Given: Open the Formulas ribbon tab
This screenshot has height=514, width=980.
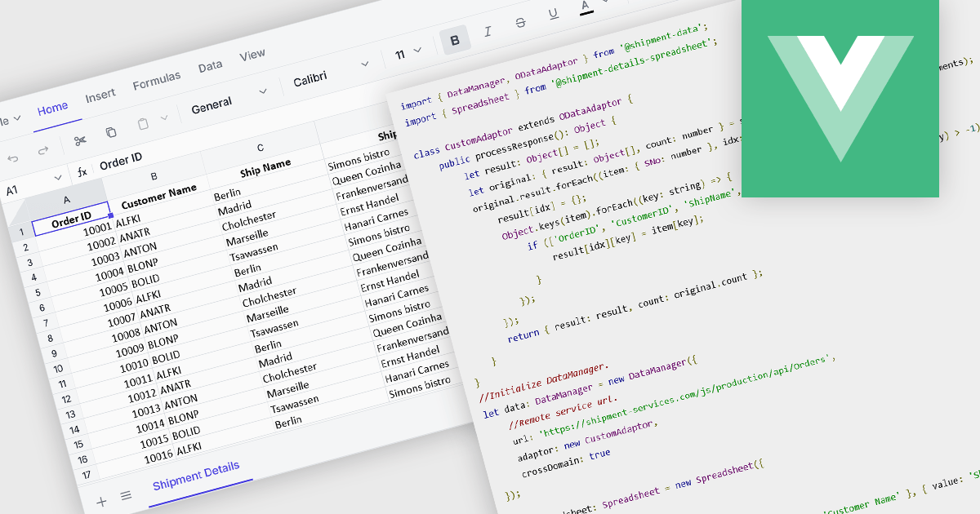Looking at the screenshot, I should (x=156, y=81).
